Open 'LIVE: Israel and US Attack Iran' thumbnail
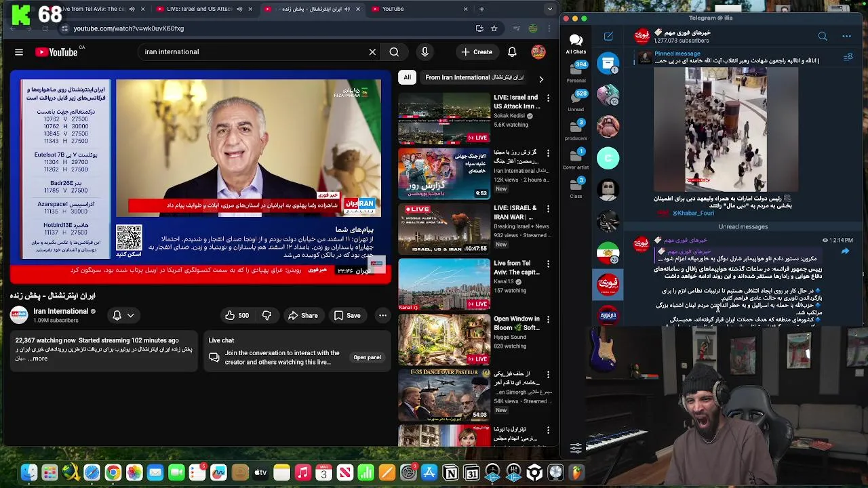Image resolution: width=868 pixels, height=488 pixels. coord(444,118)
